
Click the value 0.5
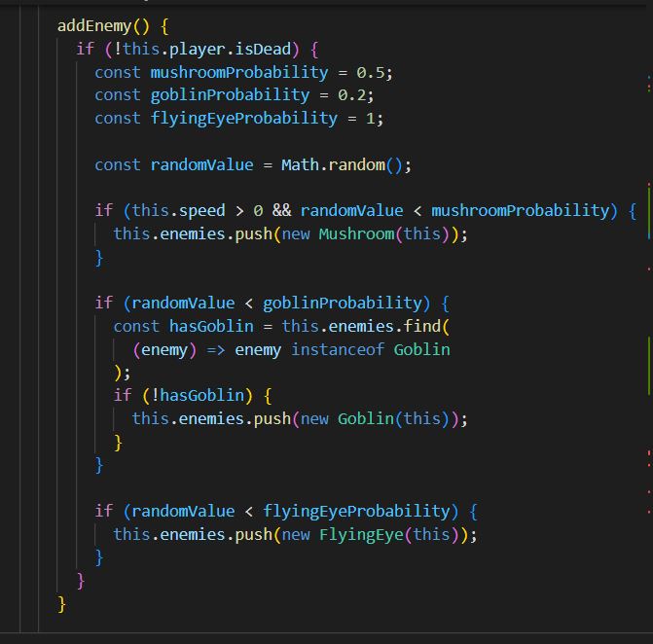click(370, 73)
